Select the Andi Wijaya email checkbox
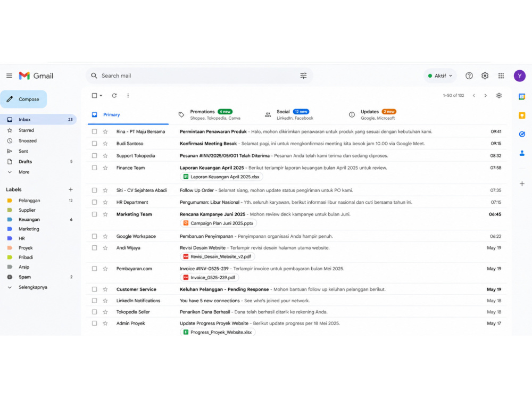This screenshot has width=532, height=399. (94, 248)
